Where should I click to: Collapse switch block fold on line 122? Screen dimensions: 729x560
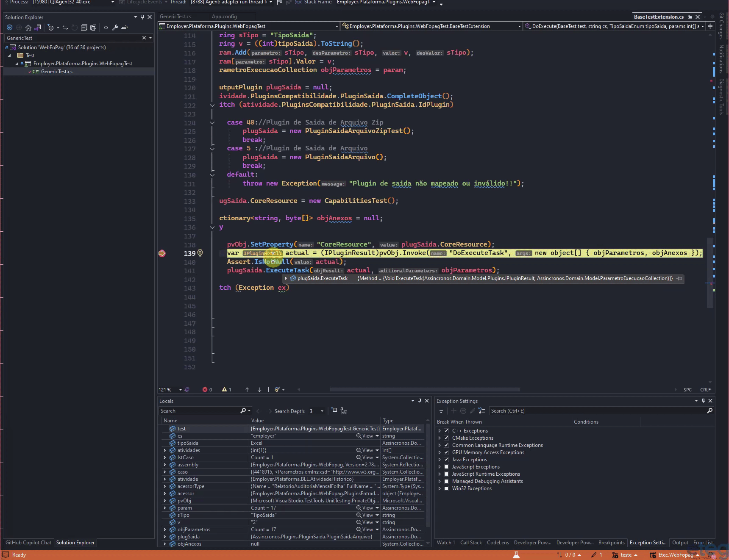tap(212, 105)
